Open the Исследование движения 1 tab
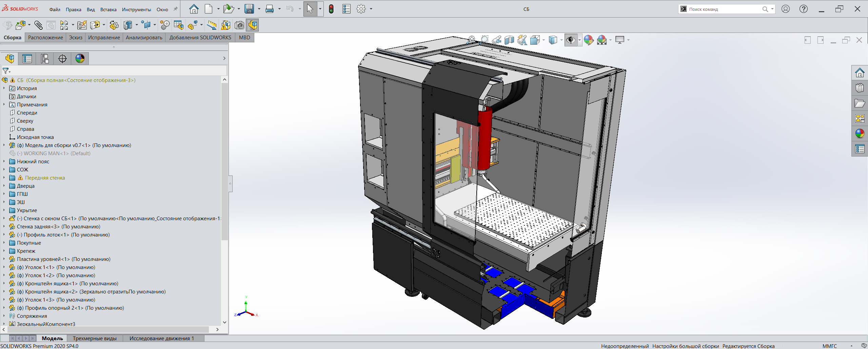This screenshot has width=868, height=349. coord(161,338)
